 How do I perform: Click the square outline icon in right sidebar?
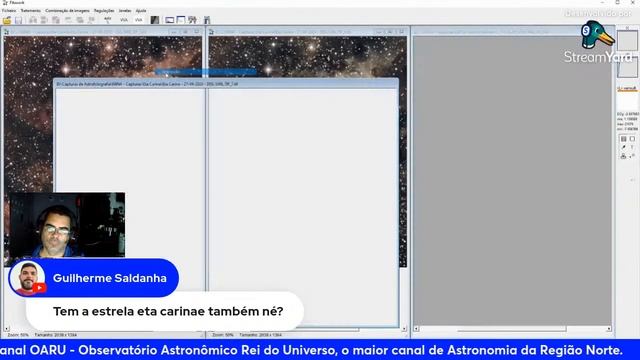632,139
